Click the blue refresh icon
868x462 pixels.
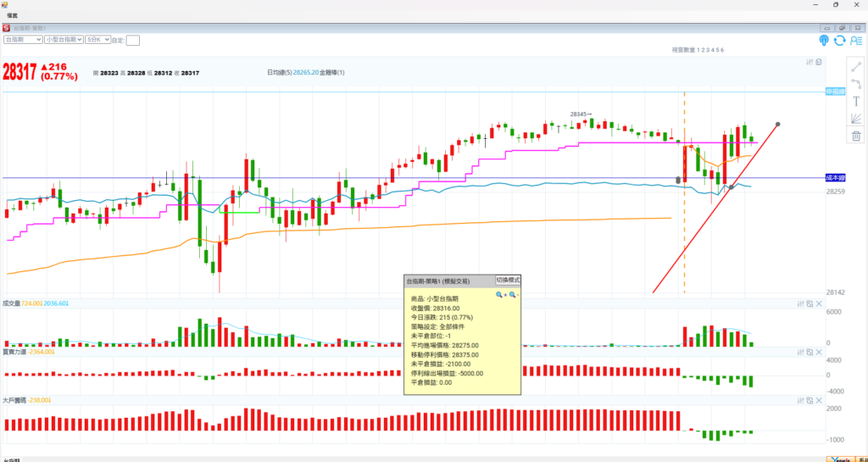(x=839, y=40)
